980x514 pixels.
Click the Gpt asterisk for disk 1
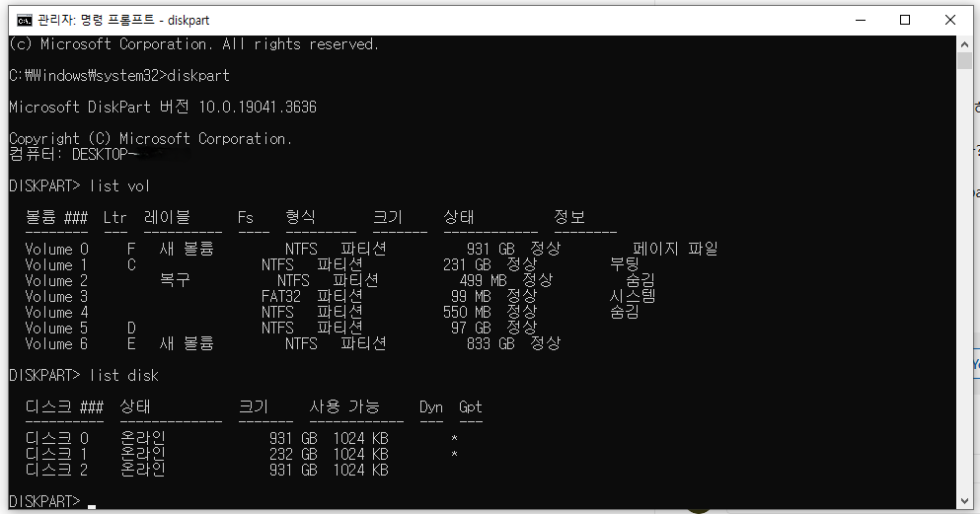(454, 454)
